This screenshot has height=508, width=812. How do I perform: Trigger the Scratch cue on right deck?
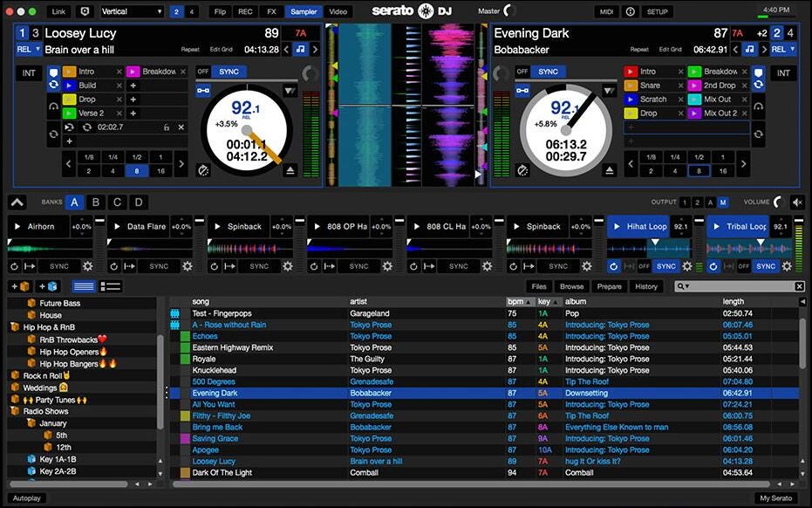(631, 100)
